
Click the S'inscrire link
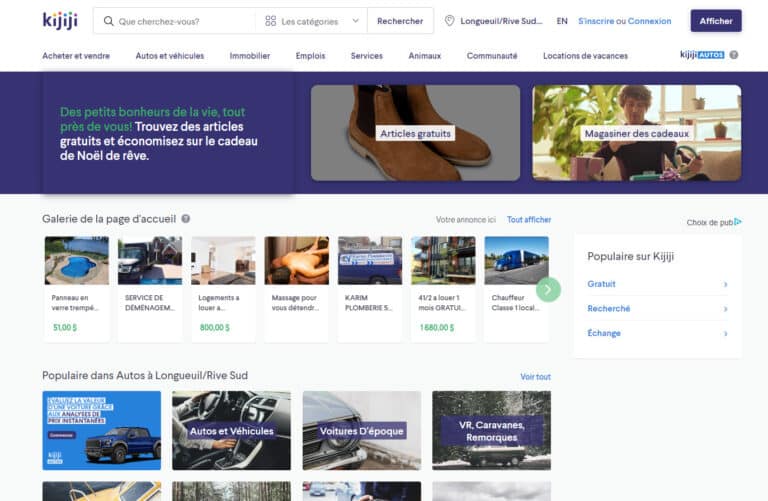coord(596,21)
